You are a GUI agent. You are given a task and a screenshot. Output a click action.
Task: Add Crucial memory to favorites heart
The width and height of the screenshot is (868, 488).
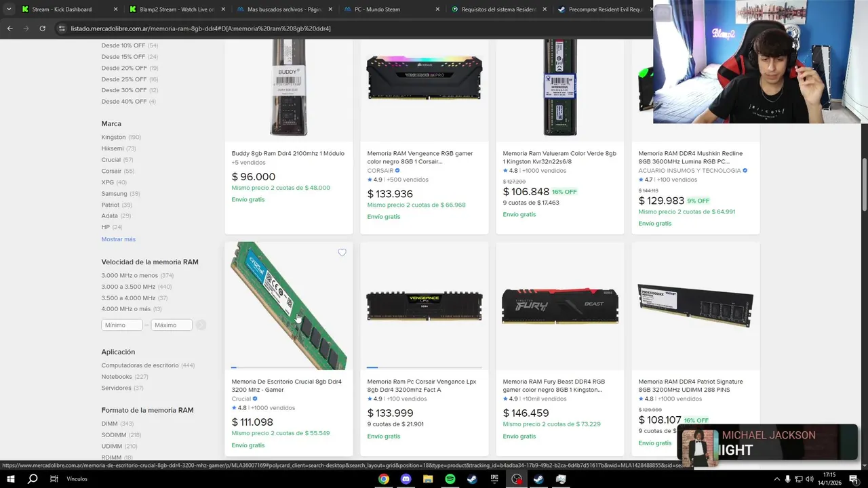click(x=342, y=253)
